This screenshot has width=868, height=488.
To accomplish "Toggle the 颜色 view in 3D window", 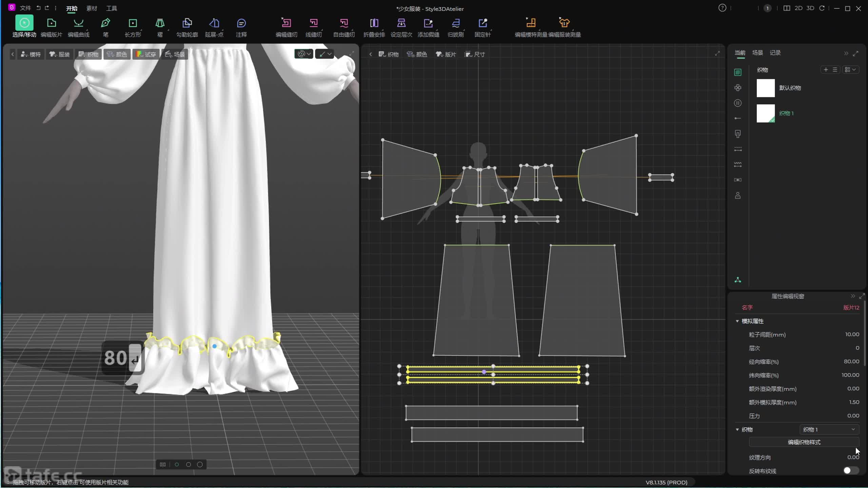I will [x=117, y=54].
